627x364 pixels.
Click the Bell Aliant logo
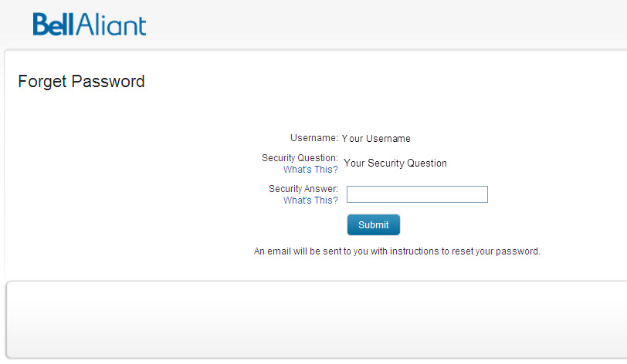(89, 25)
